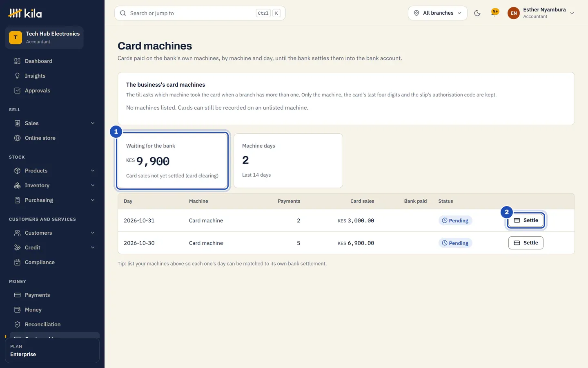Click the Pending status for 2026-10-30
This screenshot has height=368, width=588.
point(455,243)
